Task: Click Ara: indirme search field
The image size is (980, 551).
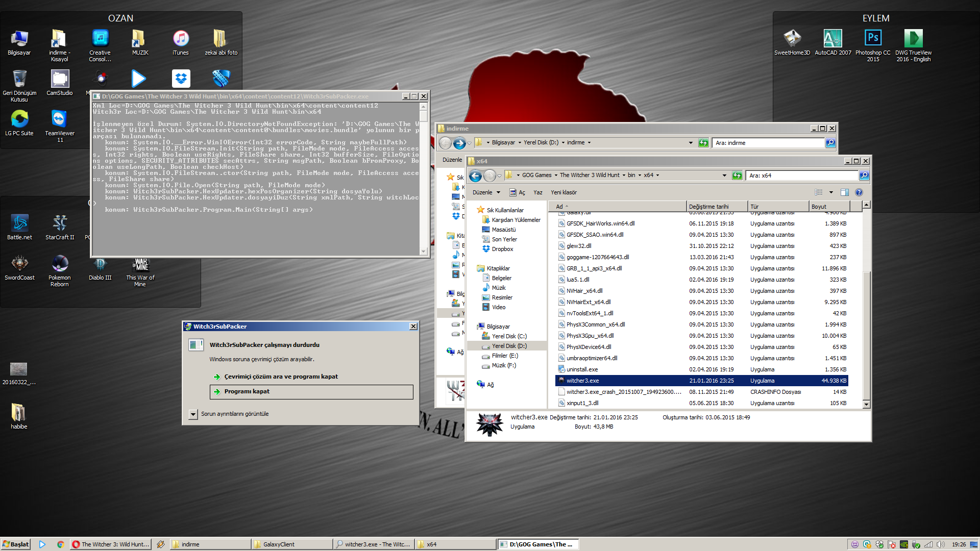Action: 768,143
